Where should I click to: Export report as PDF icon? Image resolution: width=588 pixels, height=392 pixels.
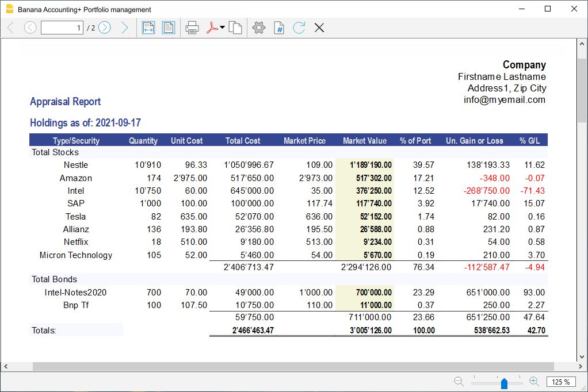coord(212,28)
